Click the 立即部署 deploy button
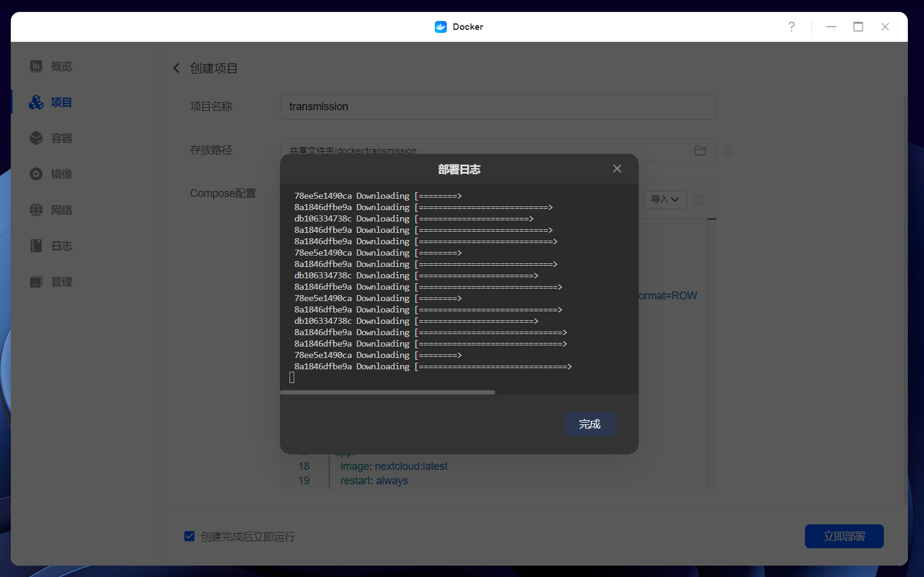The width and height of the screenshot is (924, 577). [x=844, y=536]
